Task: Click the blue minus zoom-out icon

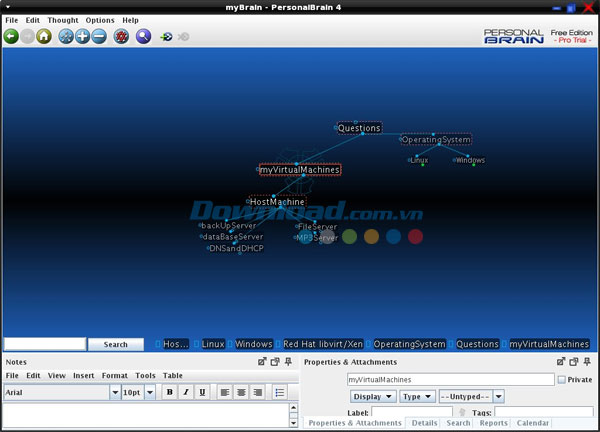Action: tap(99, 37)
